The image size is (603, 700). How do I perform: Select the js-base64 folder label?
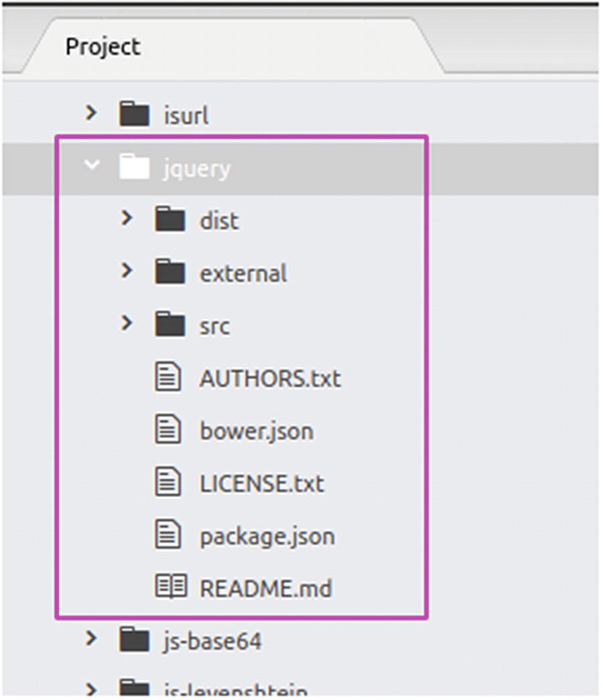(x=212, y=641)
